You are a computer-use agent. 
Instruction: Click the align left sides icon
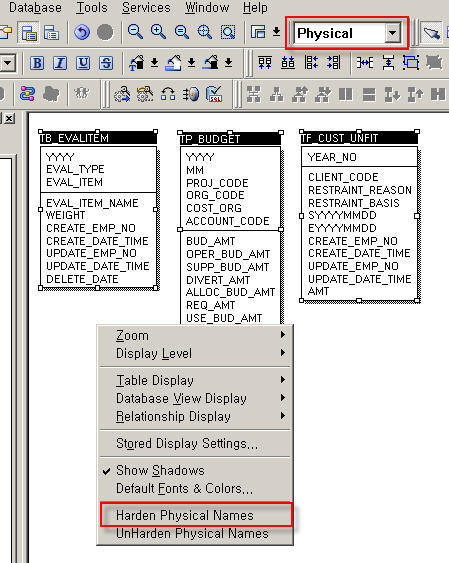click(x=311, y=63)
